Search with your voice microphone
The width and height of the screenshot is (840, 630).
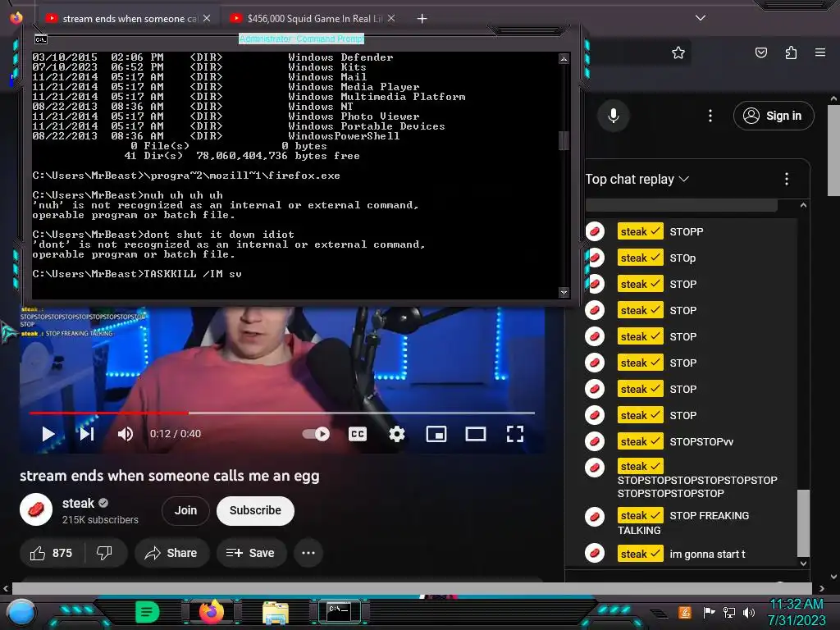[x=614, y=116]
